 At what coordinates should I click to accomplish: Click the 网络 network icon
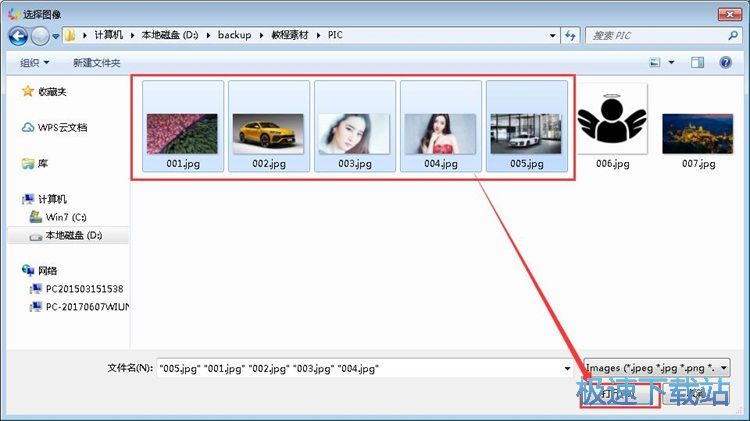(x=28, y=270)
